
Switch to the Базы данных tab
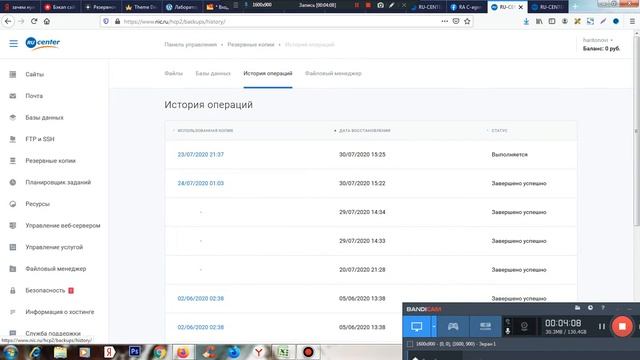(213, 73)
